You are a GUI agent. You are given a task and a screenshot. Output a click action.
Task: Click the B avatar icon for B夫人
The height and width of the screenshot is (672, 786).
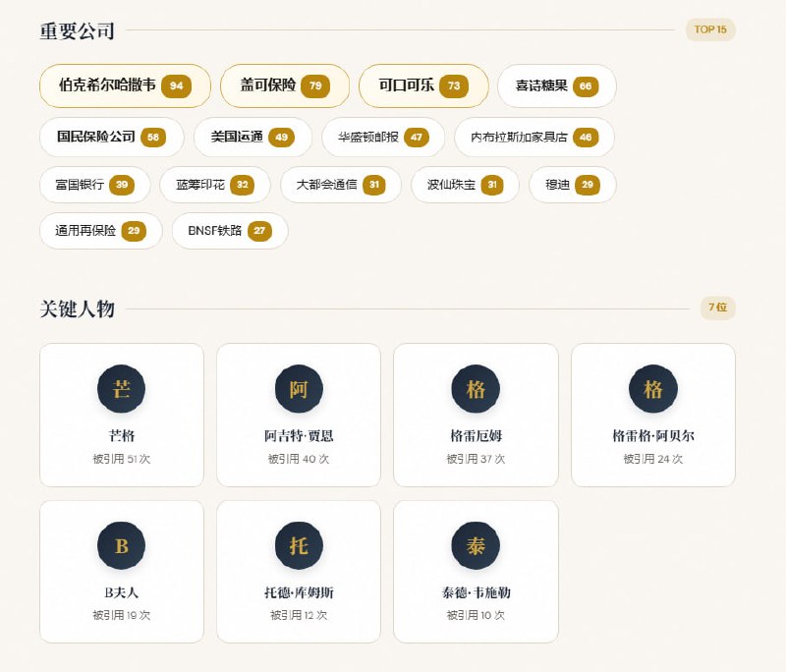[x=121, y=546]
